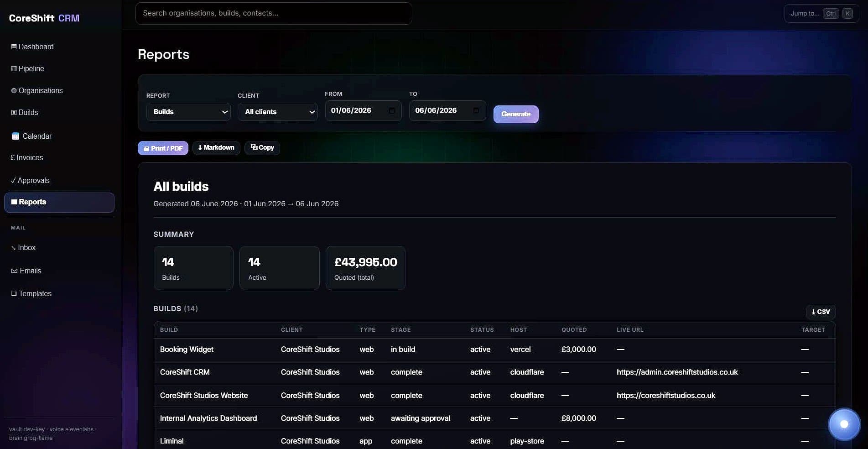The width and height of the screenshot is (868, 449).
Task: Open the From date calendar picker icon
Action: pos(391,110)
